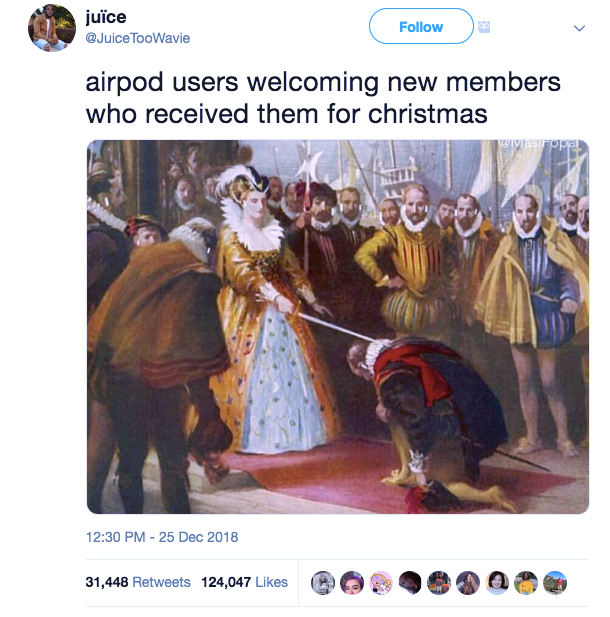This screenshot has height=617, width=610.
Task: Open the pink cartoon liker avatar
Action: [x=381, y=583]
